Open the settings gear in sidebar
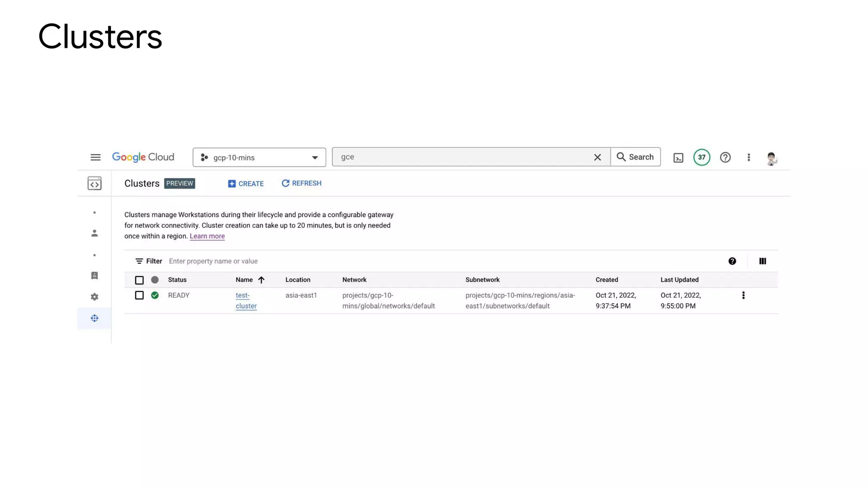This screenshot has height=488, width=868. (x=95, y=297)
